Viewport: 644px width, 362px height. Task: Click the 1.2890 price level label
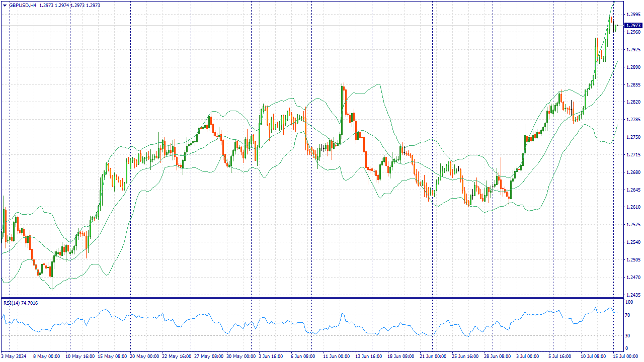click(633, 67)
